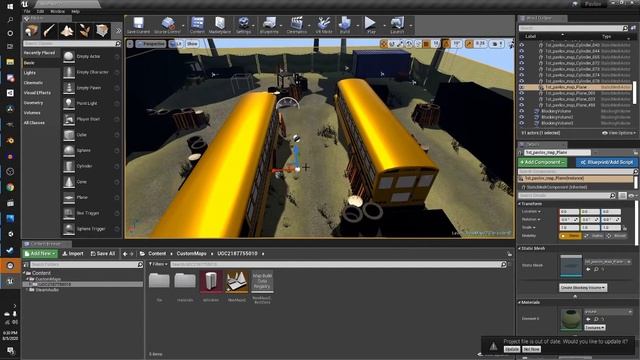
Task: Collapse the Transform section
Action: click(x=520, y=204)
